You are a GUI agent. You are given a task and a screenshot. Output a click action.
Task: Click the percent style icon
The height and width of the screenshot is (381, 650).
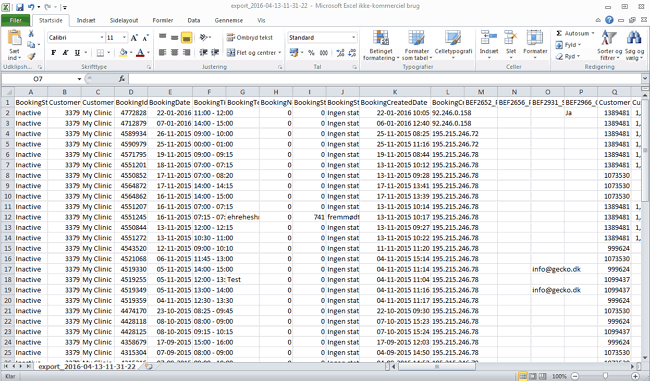click(311, 53)
